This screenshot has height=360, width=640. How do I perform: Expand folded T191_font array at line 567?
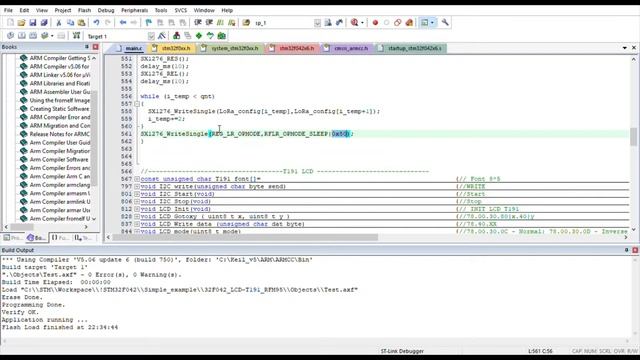pyautogui.click(x=137, y=179)
